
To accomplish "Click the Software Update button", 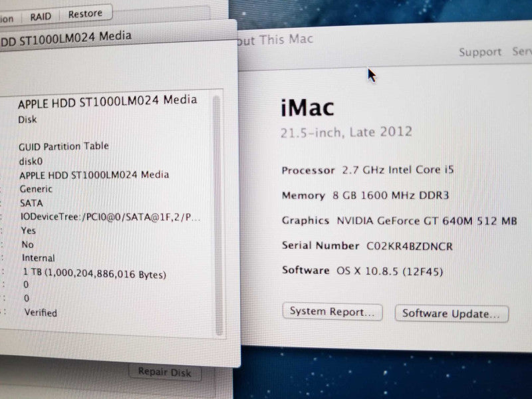I will 452,313.
